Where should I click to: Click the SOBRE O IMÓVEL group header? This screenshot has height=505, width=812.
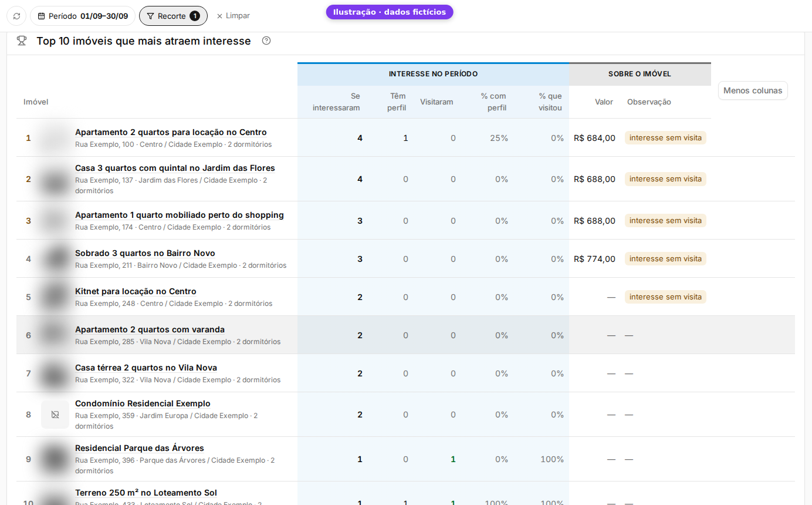[x=640, y=74]
